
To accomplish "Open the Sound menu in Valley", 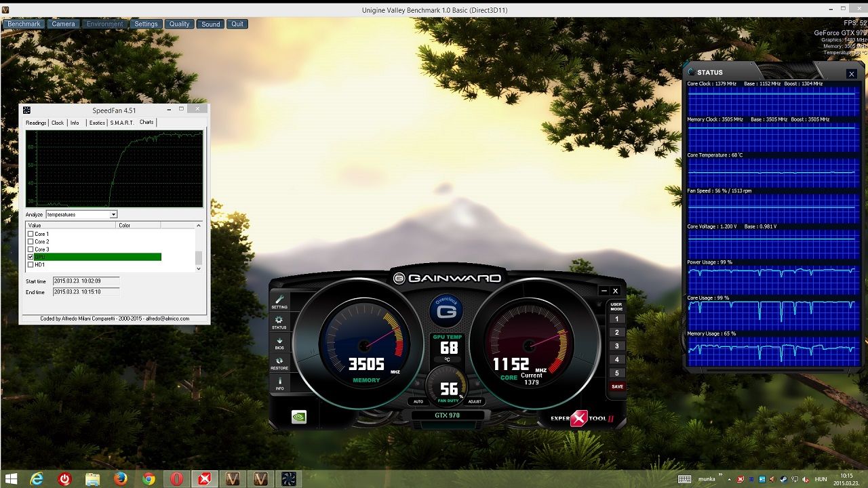I will [211, 24].
